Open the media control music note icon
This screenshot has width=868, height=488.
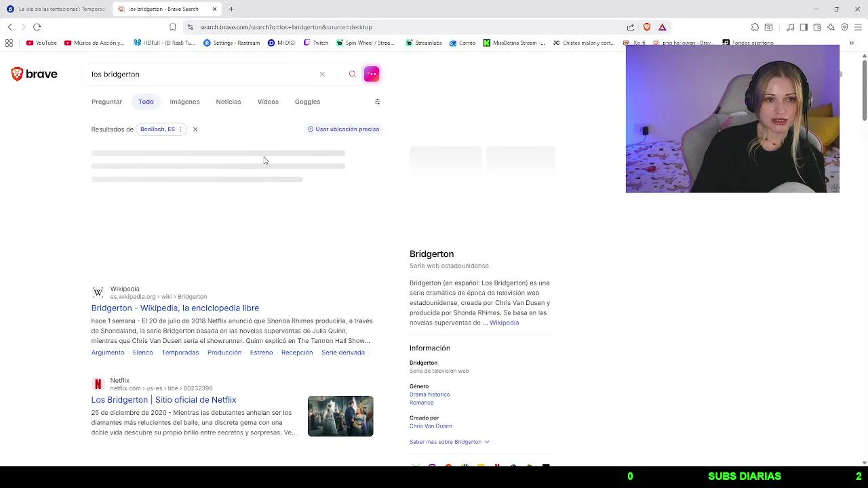coord(791,27)
